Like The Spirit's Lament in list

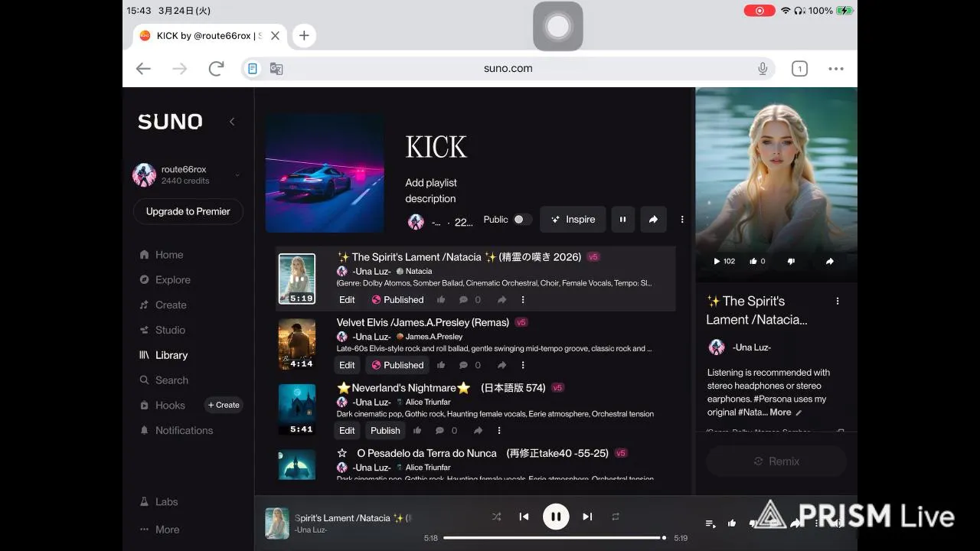441,300
